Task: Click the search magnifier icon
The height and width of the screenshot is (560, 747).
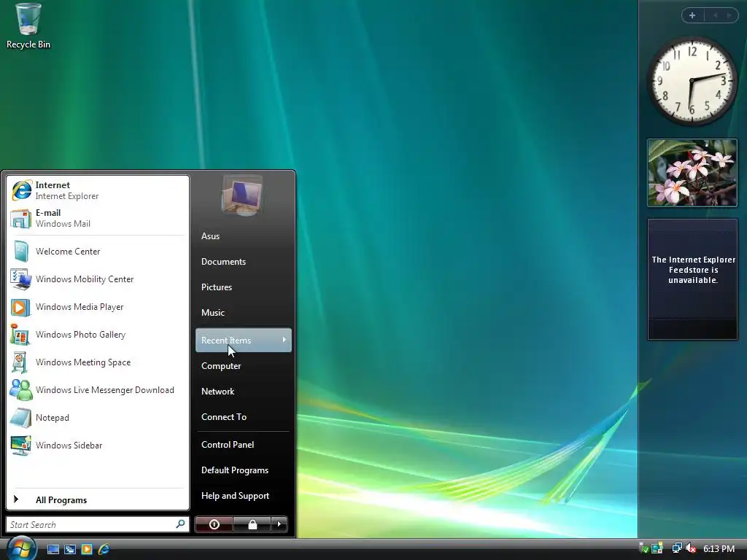Action: point(180,524)
